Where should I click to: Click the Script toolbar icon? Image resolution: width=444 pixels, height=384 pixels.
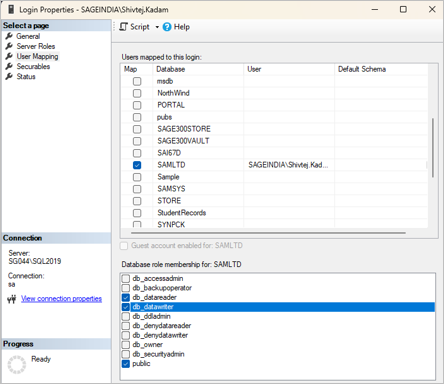123,27
